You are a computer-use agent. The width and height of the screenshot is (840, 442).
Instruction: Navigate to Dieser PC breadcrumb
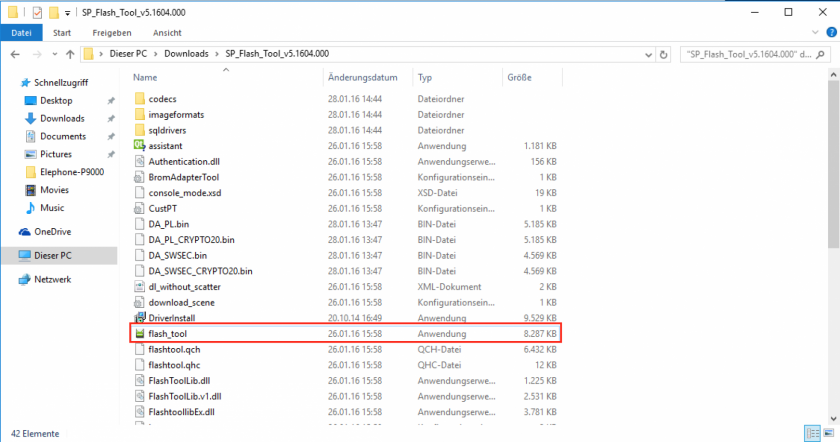point(128,54)
